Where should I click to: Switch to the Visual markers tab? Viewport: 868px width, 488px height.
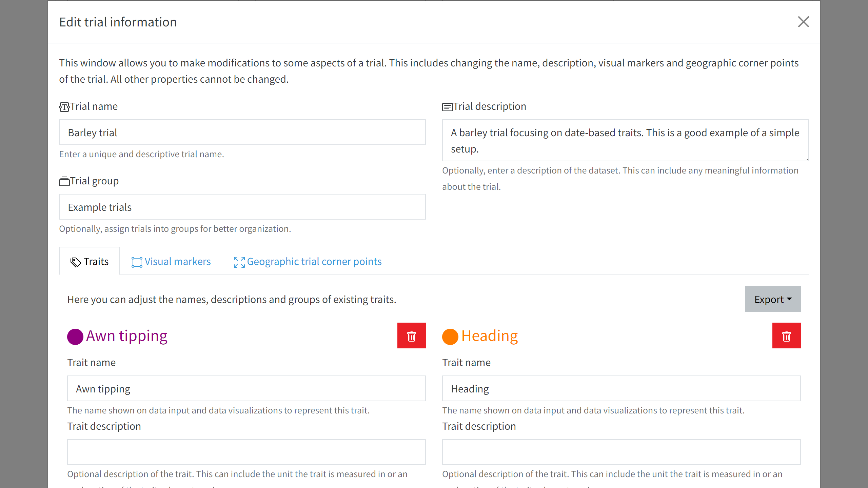(x=171, y=262)
